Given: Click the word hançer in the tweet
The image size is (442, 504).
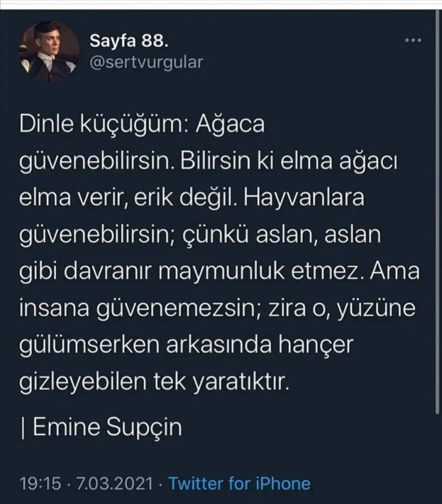Looking at the screenshot, I should point(315,346).
